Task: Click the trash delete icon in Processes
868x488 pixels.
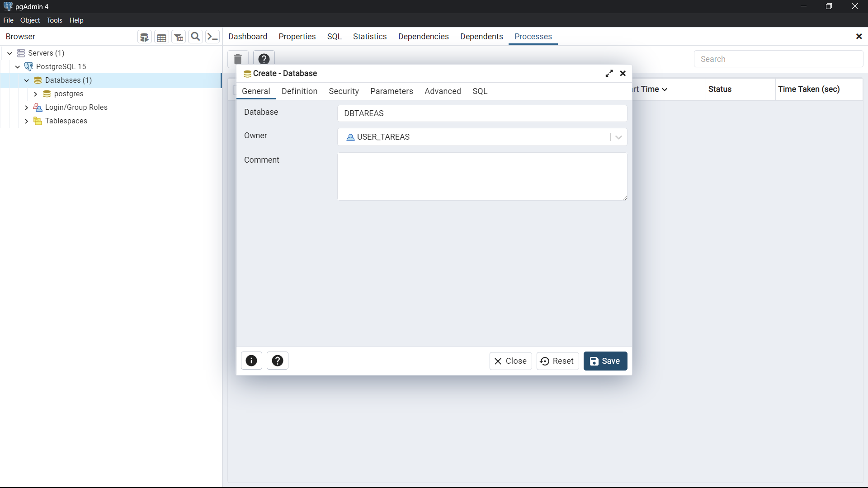Action: tap(238, 59)
